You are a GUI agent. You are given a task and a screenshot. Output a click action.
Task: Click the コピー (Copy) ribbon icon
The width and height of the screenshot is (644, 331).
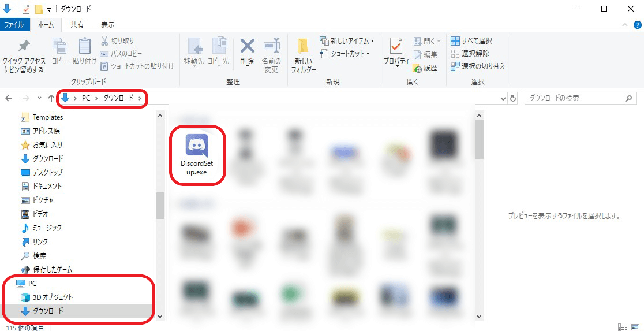[59, 46]
